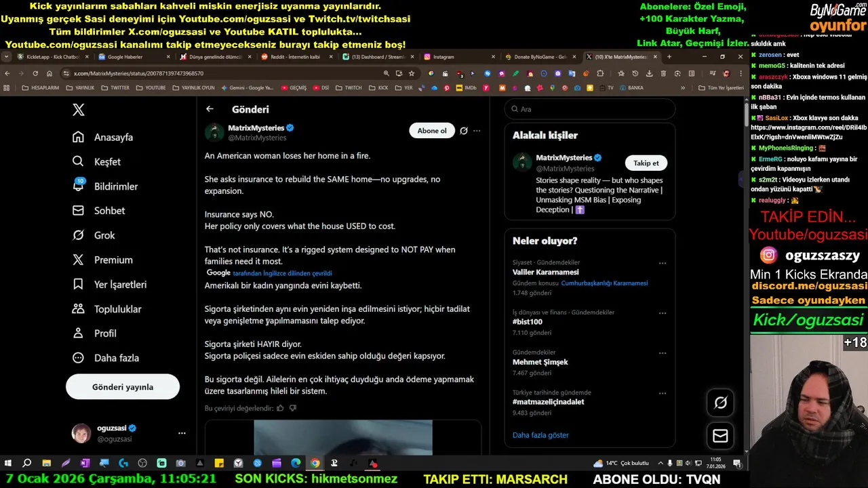Rate the translation with thumbs up
Screen dimensions: 868x488
tap(280, 408)
